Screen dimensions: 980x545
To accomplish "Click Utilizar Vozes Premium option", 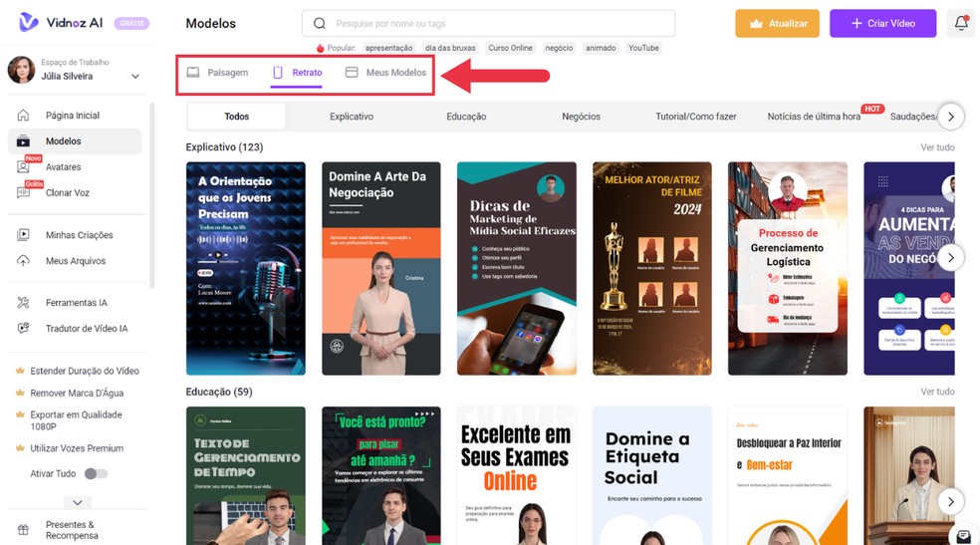I will pyautogui.click(x=69, y=448).
